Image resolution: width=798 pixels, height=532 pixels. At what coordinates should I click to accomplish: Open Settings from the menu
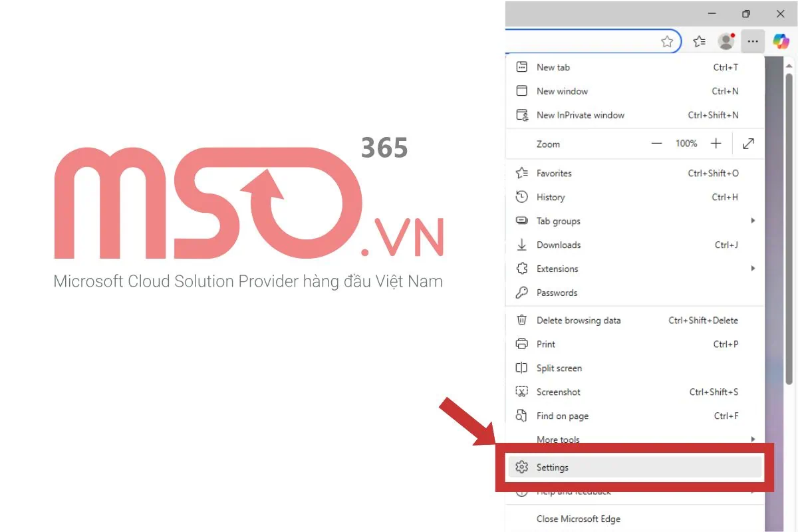click(x=553, y=467)
